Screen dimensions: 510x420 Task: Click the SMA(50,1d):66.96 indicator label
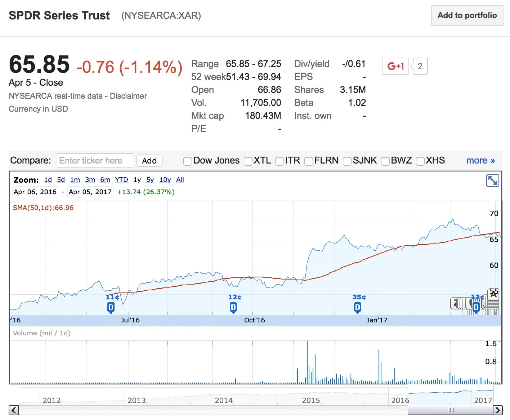(43, 208)
